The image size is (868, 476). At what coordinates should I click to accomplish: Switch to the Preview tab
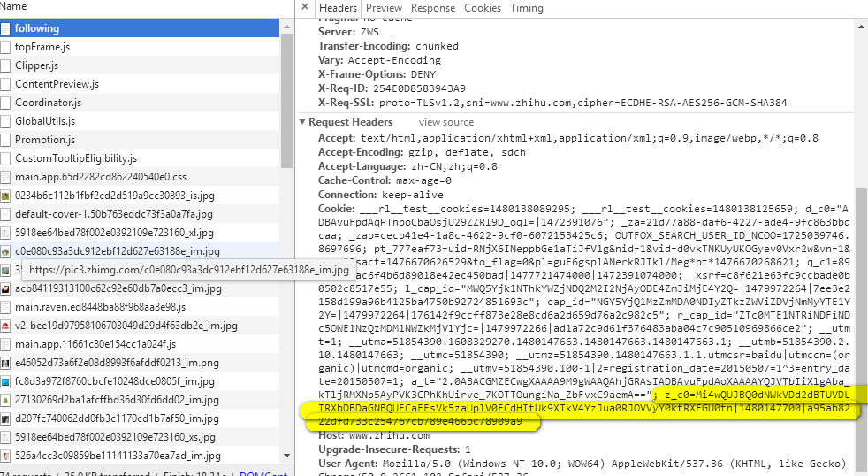coord(384,8)
